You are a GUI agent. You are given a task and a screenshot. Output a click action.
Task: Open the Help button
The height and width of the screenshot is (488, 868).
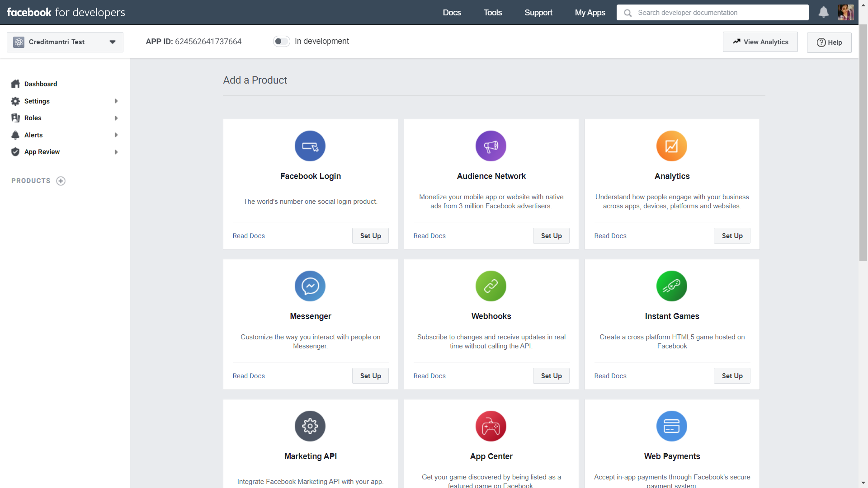(x=829, y=42)
